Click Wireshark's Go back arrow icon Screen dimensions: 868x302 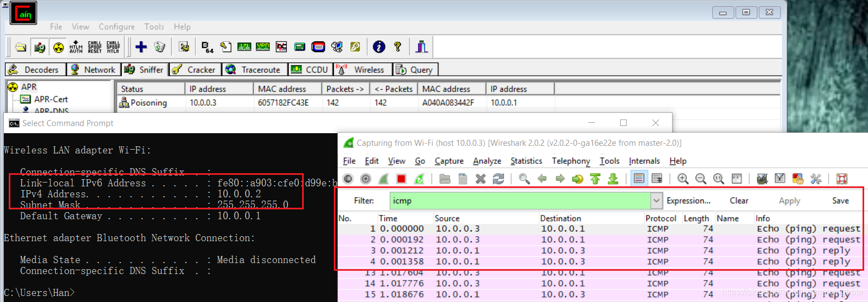click(542, 179)
